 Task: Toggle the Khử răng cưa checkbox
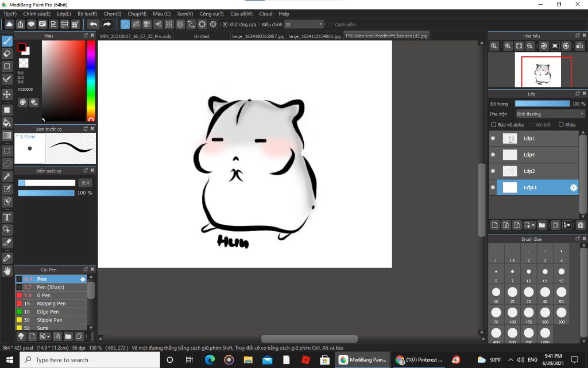(225, 24)
